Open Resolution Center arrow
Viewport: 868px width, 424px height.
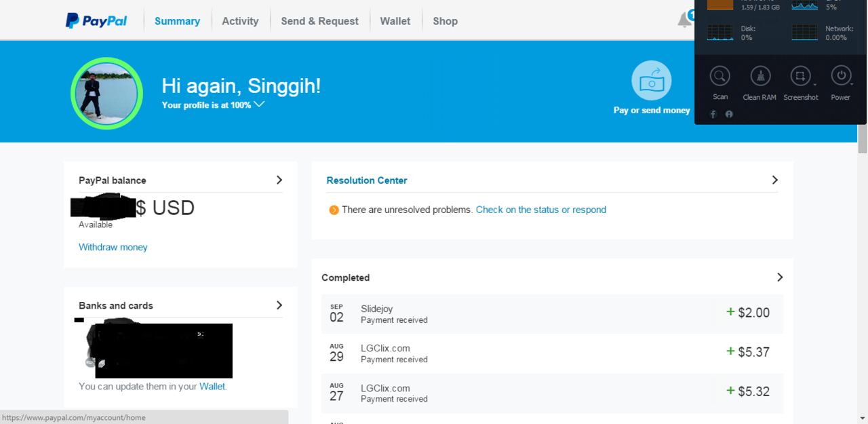tap(774, 180)
